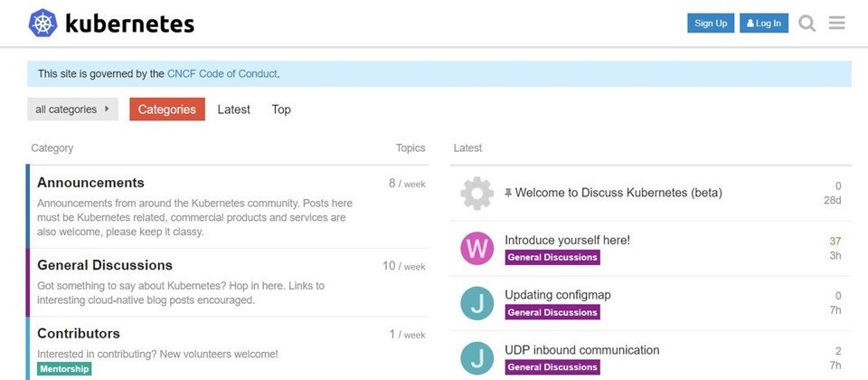868x380 pixels.
Task: Click General Discussions tag under Updating configmap
Action: (552, 312)
